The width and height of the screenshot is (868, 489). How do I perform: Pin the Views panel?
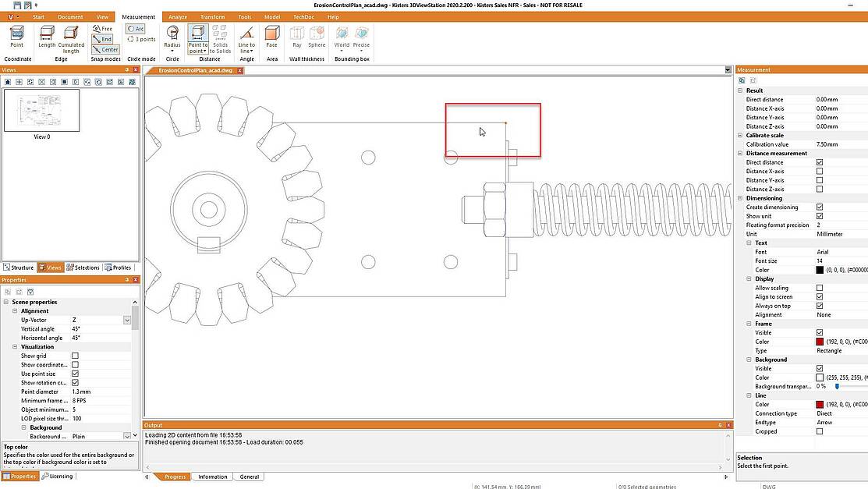[x=127, y=69]
